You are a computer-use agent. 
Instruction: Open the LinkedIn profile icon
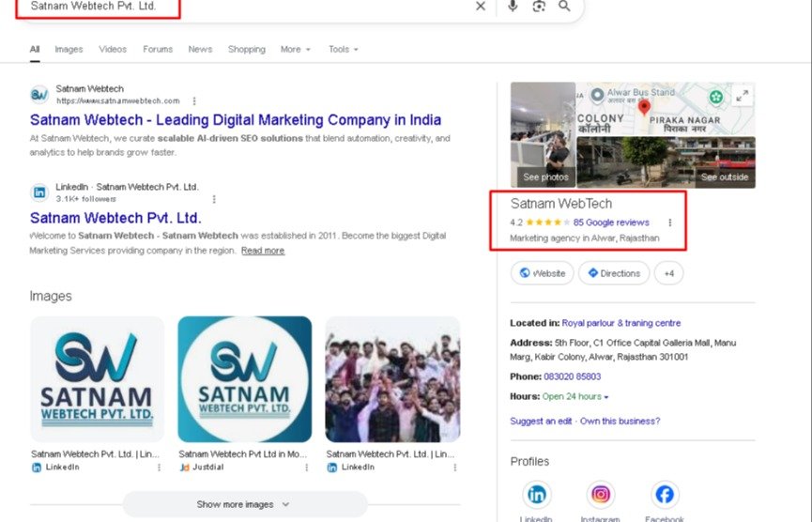pos(537,495)
